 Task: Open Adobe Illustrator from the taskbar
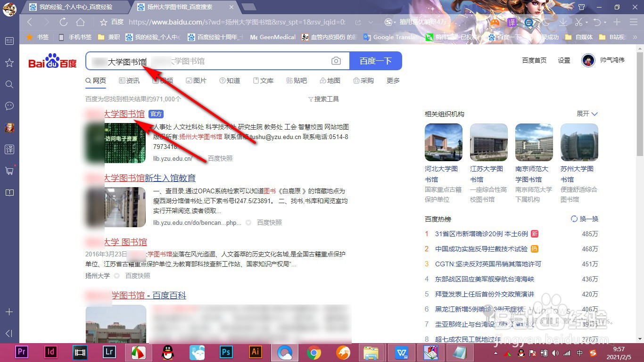256,352
